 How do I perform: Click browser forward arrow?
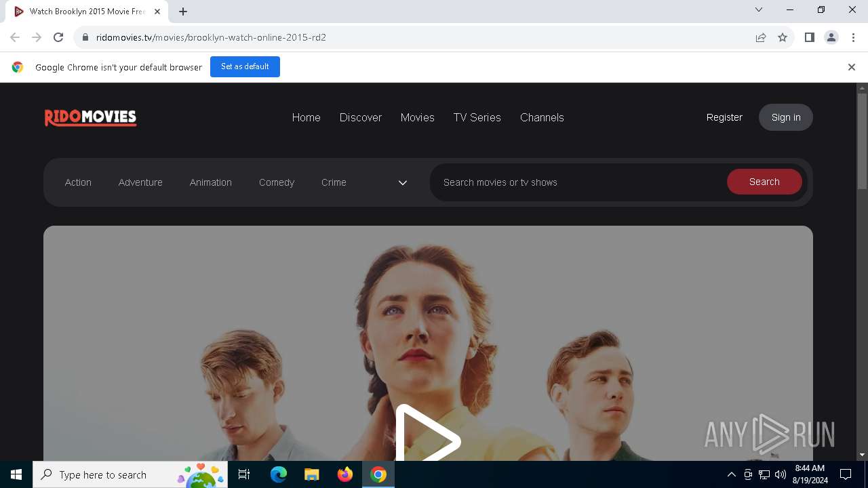click(37, 37)
